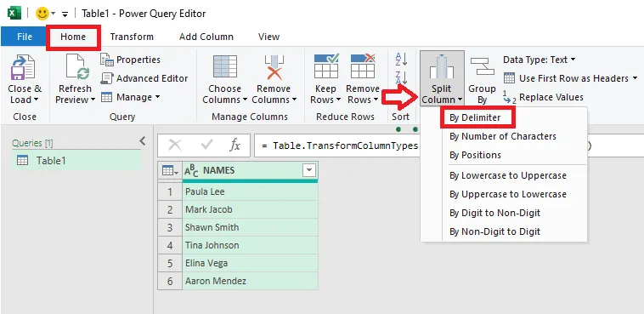This screenshot has width=644, height=314.
Task: Switch to the Transform tab
Action: click(x=132, y=37)
